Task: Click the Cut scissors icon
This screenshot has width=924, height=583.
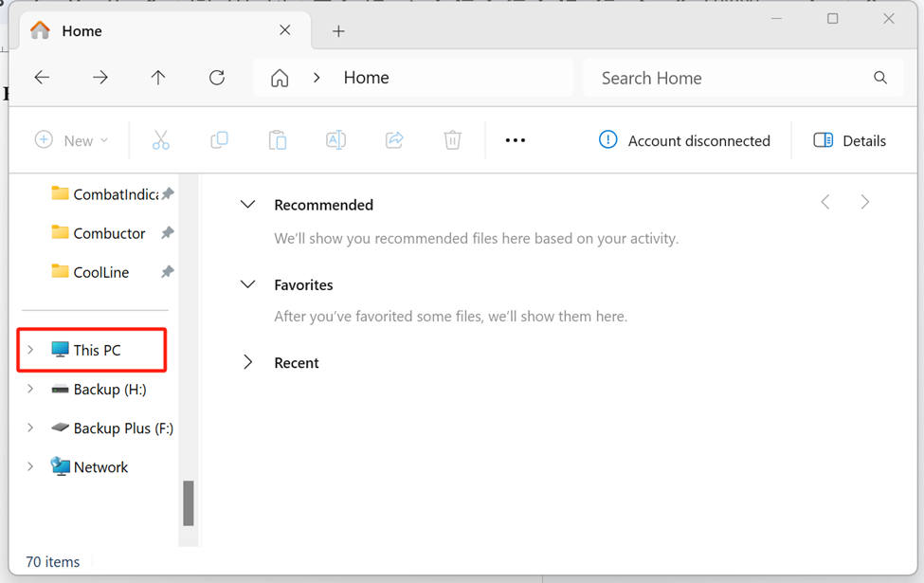Action: [x=161, y=140]
